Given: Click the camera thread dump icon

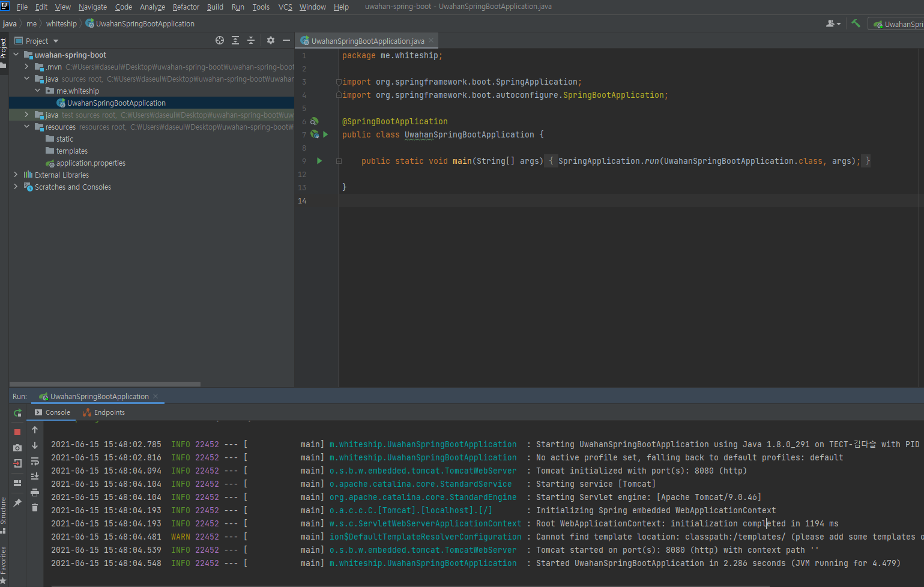Looking at the screenshot, I should [17, 448].
